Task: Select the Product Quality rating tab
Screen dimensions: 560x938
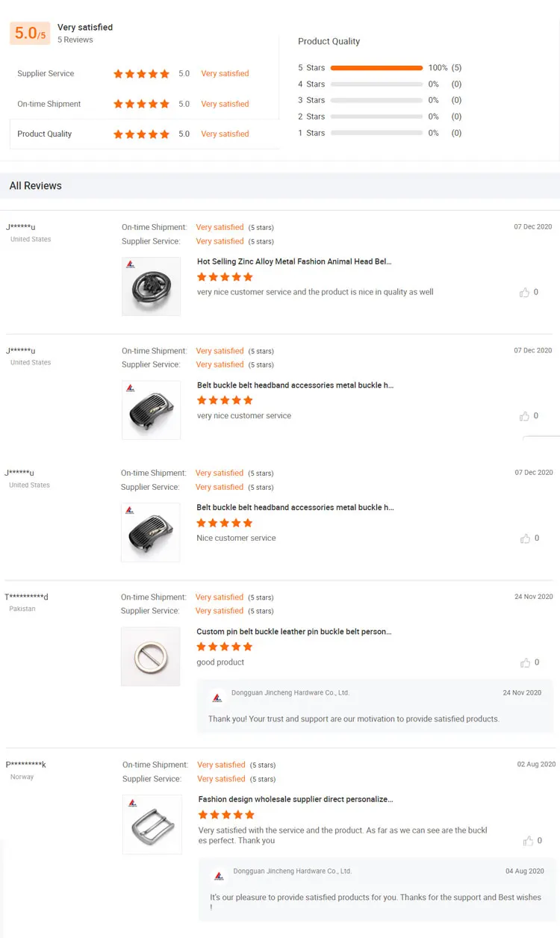Action: (x=45, y=134)
